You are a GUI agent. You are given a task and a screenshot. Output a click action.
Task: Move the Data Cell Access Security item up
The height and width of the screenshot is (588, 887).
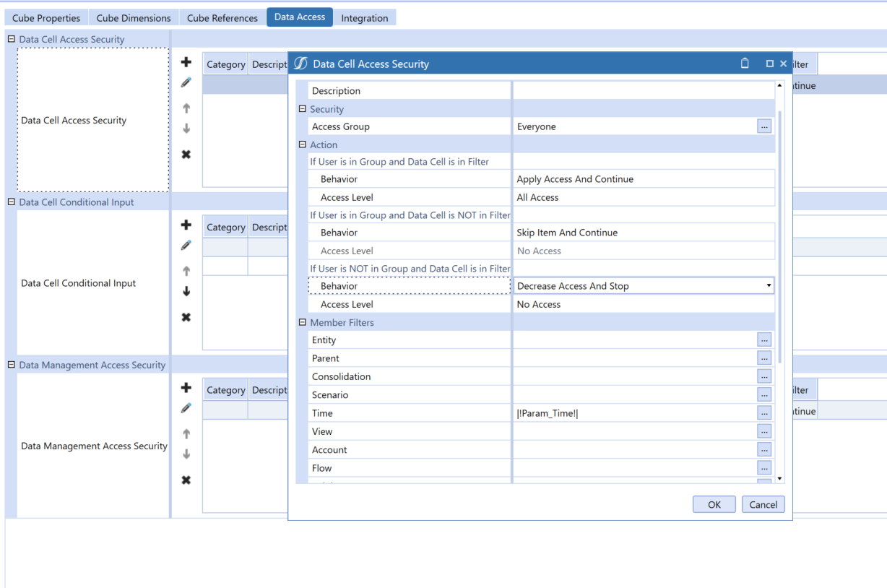[x=186, y=108]
